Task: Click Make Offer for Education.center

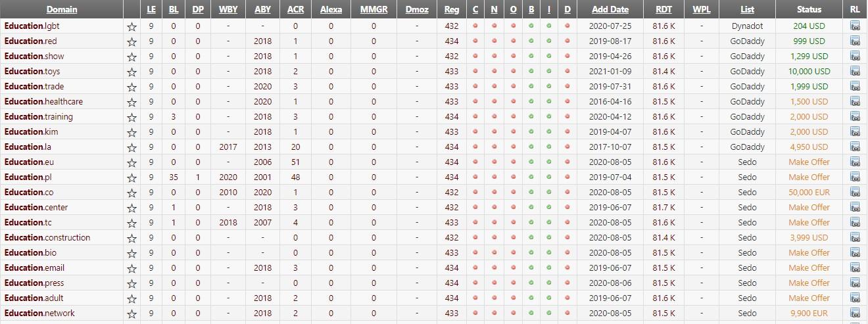Action: pos(809,207)
